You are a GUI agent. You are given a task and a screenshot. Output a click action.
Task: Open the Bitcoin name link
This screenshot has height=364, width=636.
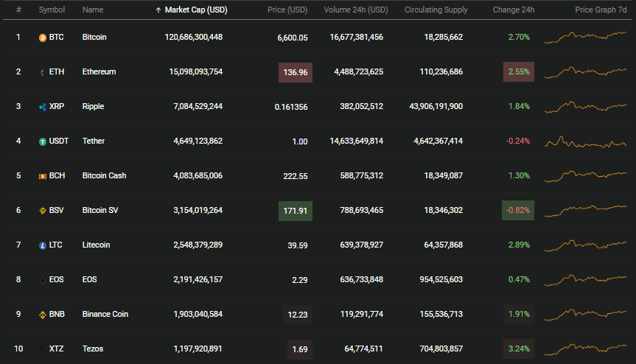pos(94,37)
